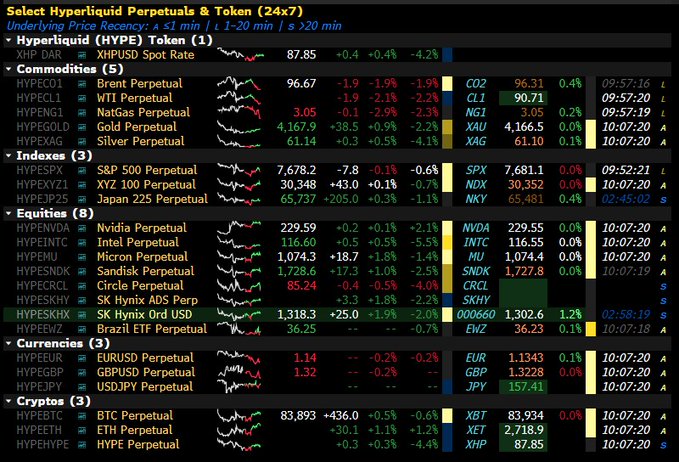The height and width of the screenshot is (462, 679).
Task: Collapse the Hyperliquid (HYPE) Token group
Action: tap(8, 40)
